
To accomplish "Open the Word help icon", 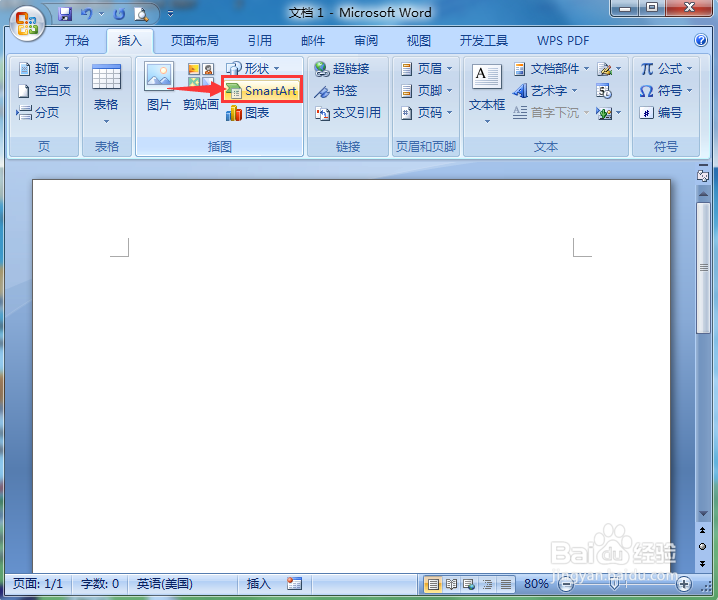I will [701, 40].
